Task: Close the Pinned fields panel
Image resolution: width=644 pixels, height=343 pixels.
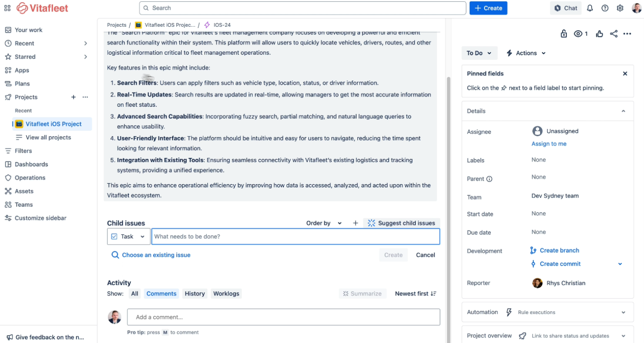Action: 625,74
